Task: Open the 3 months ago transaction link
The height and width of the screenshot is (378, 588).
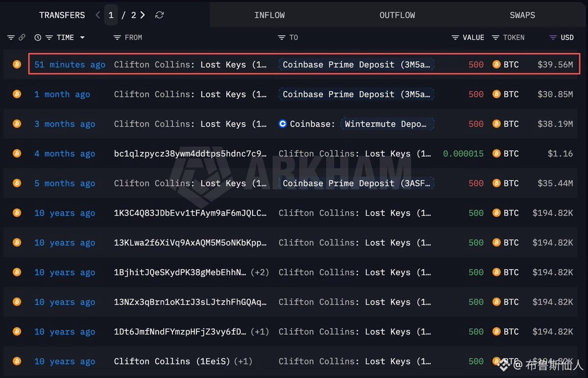Action: (65, 124)
